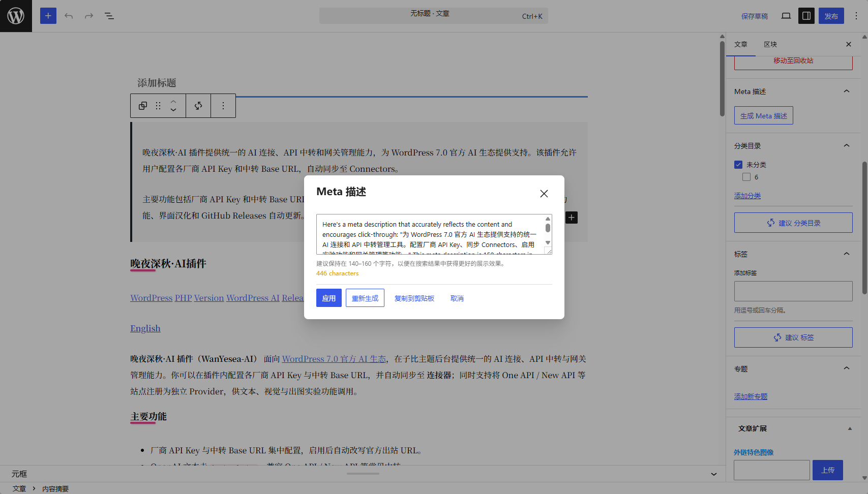Apply the generated meta description
The width and height of the screenshot is (868, 494).
tap(329, 298)
